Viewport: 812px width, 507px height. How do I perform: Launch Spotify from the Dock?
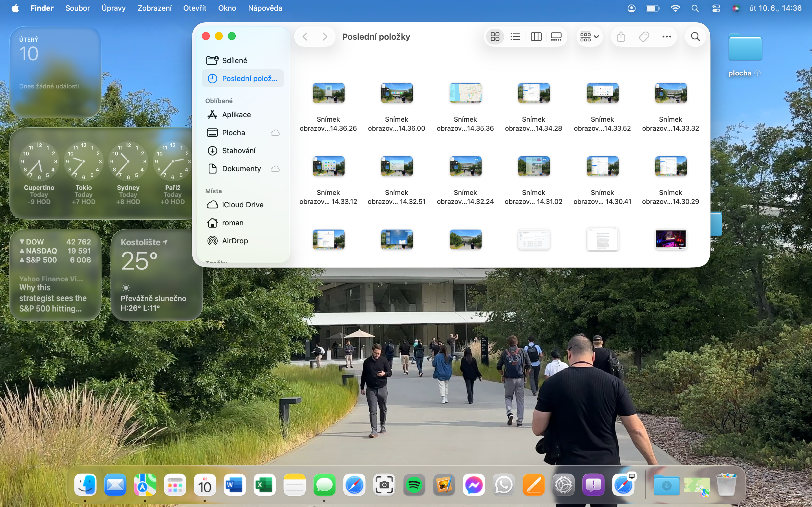(414, 484)
